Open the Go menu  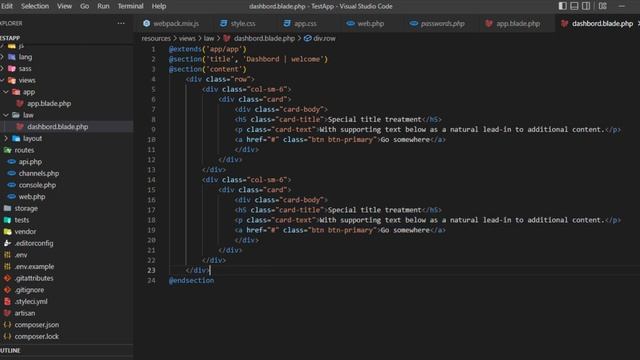84,6
